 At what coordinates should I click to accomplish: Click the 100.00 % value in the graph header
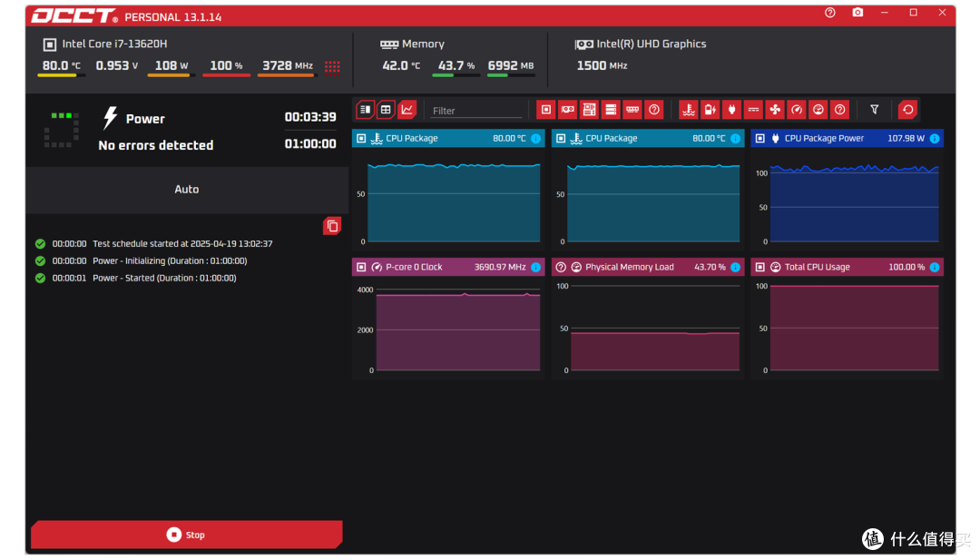(906, 267)
